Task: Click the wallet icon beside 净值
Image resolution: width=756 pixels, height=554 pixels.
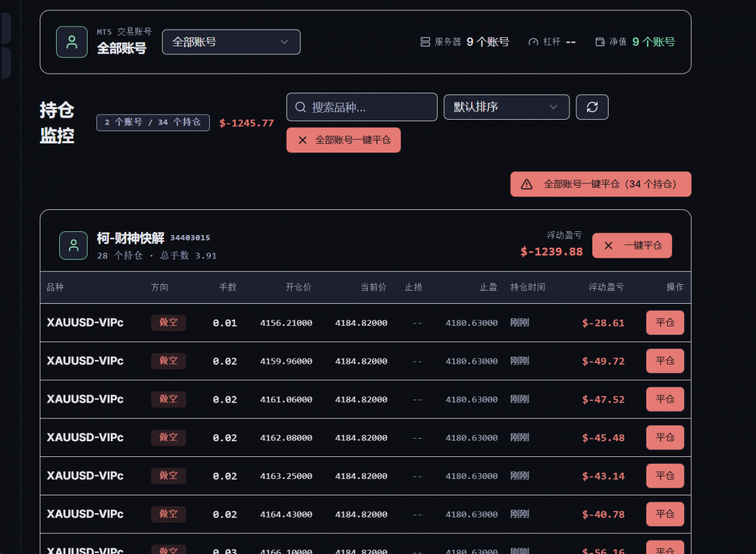Action: 600,42
